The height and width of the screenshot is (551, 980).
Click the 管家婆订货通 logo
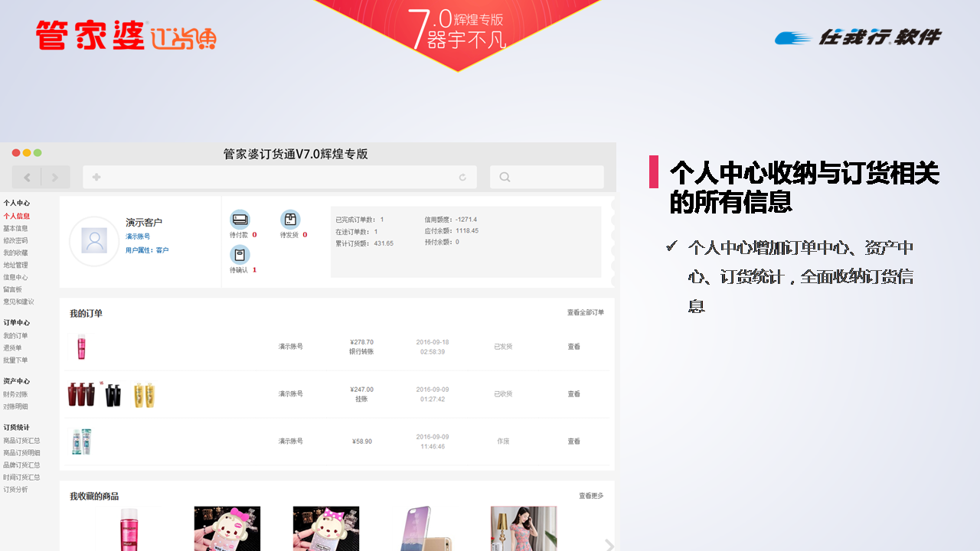point(126,36)
